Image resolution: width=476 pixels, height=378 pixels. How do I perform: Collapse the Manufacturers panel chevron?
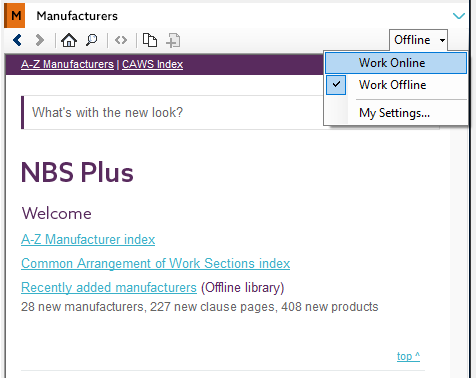pos(459,16)
